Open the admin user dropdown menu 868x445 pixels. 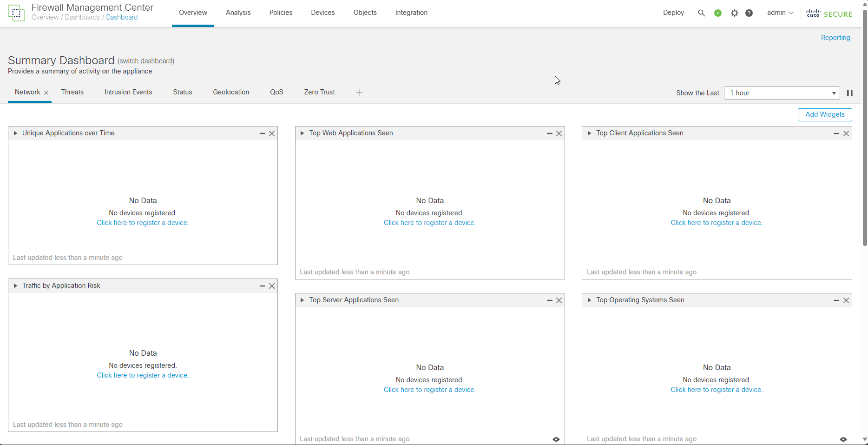pos(780,13)
